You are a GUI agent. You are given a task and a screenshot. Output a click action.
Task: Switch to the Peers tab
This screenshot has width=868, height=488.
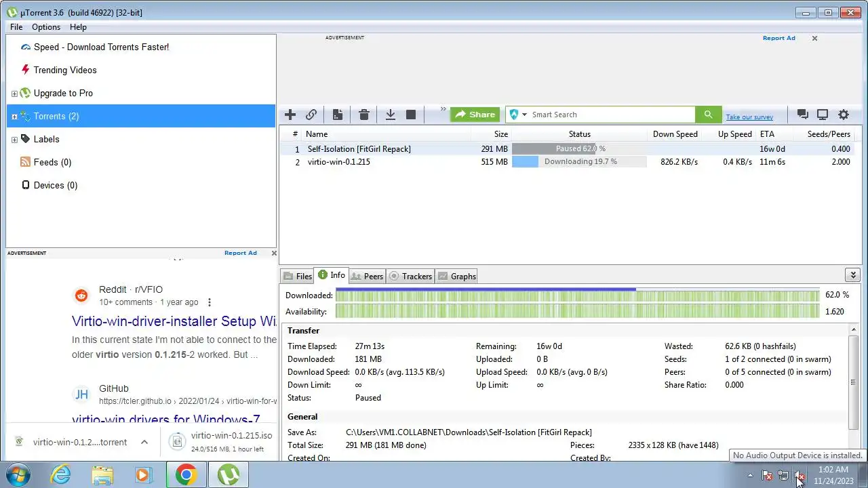click(x=367, y=276)
